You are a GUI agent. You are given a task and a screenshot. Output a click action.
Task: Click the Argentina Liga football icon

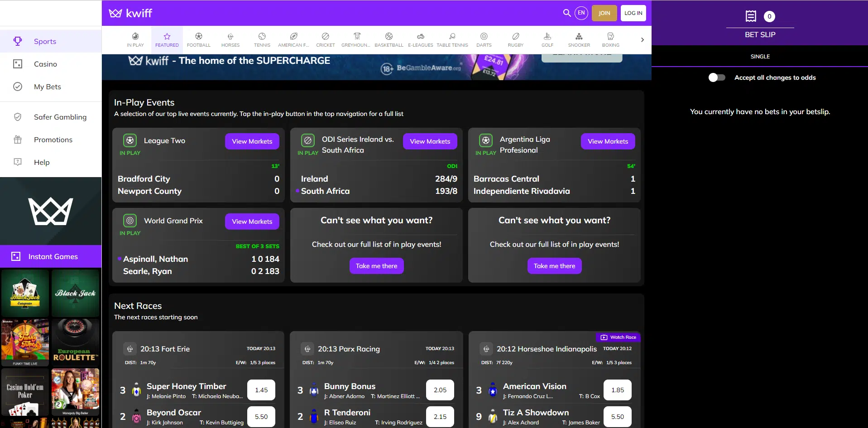486,141
